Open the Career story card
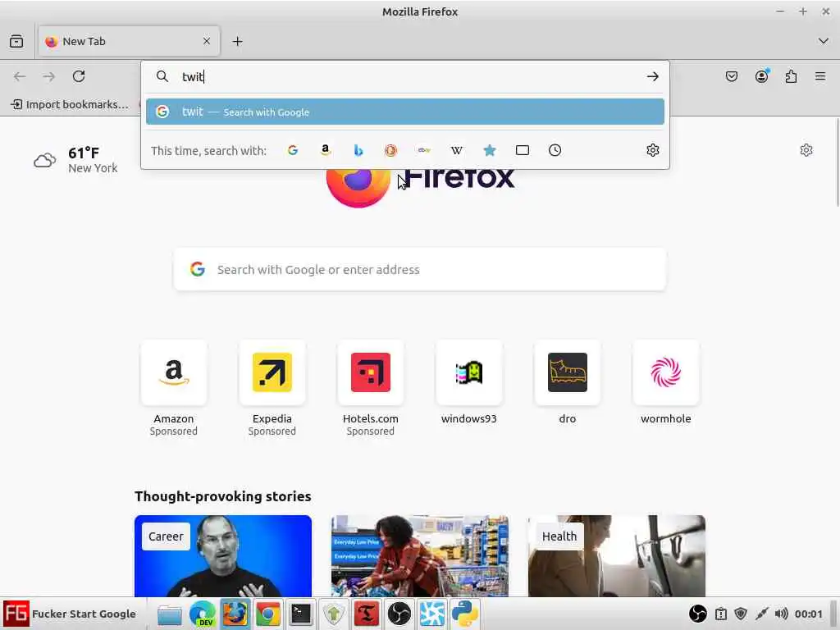Image resolution: width=840 pixels, height=630 pixels. 223,556
